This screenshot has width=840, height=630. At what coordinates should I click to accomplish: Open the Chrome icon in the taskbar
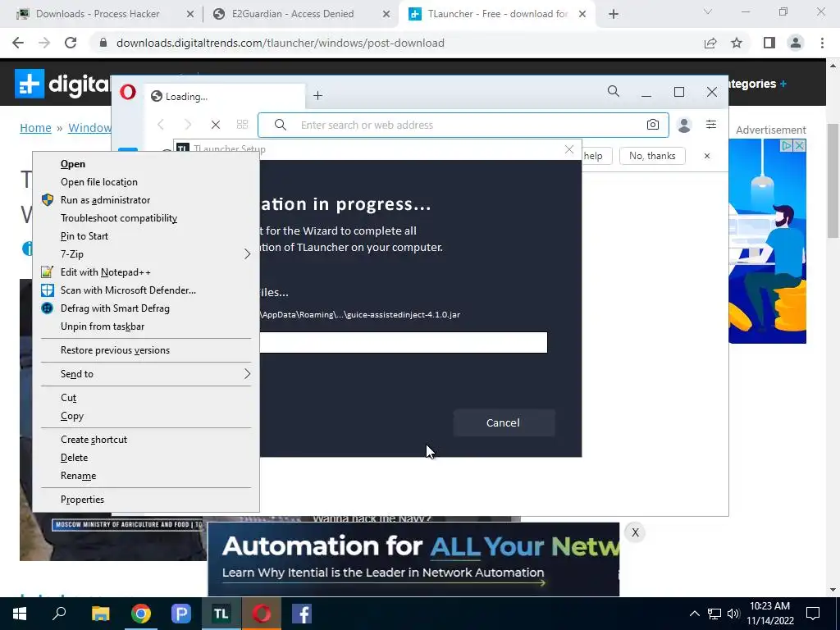(141, 614)
